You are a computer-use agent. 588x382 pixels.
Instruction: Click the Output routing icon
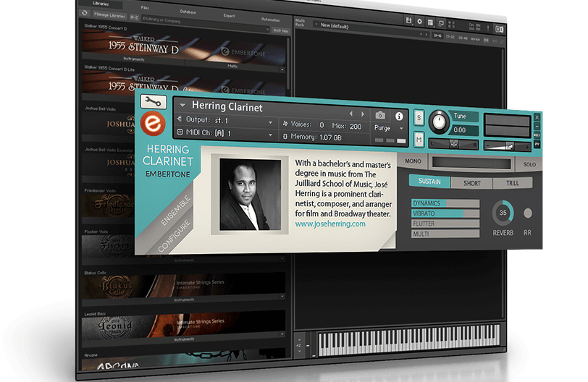coord(180,119)
